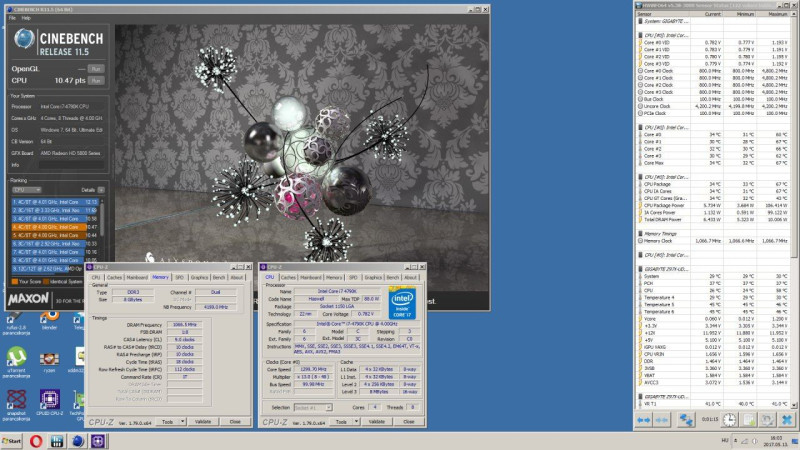Image resolution: width=800 pixels, height=450 pixels.
Task: Select Uncore Clock row in HWiNFO
Action: pyautogui.click(x=713, y=107)
